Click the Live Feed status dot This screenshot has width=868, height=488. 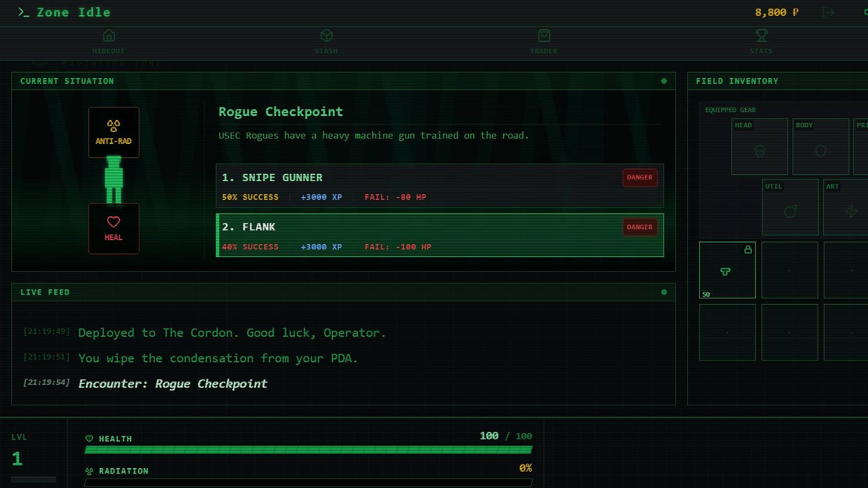(x=664, y=292)
